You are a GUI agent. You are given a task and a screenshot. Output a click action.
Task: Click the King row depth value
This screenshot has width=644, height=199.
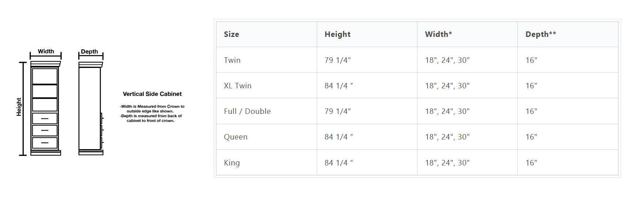click(x=531, y=163)
